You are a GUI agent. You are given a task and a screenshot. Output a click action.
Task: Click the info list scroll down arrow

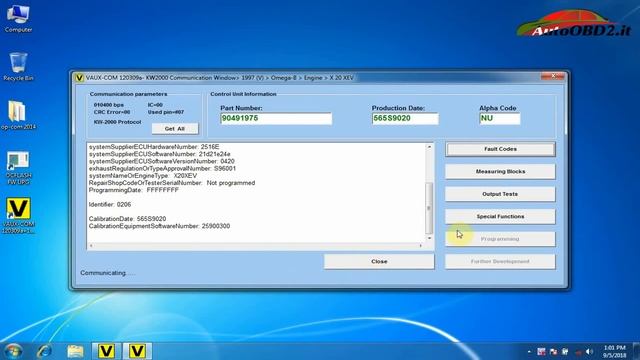coord(429,238)
